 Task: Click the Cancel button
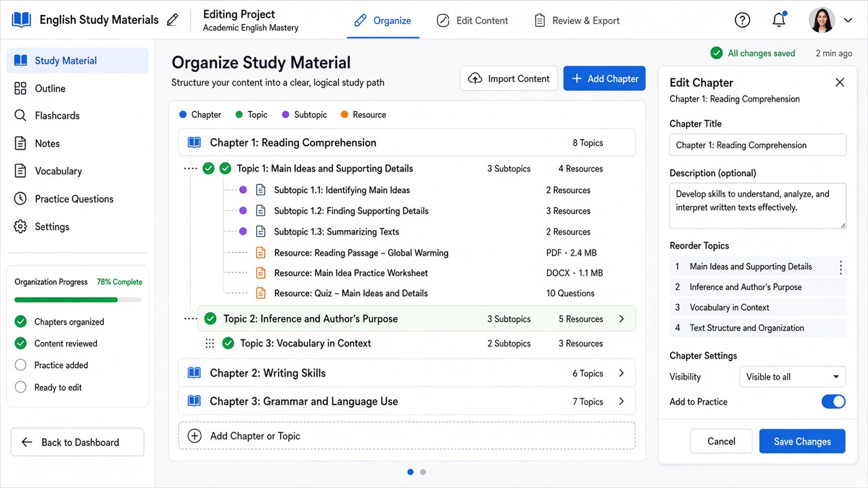click(722, 441)
